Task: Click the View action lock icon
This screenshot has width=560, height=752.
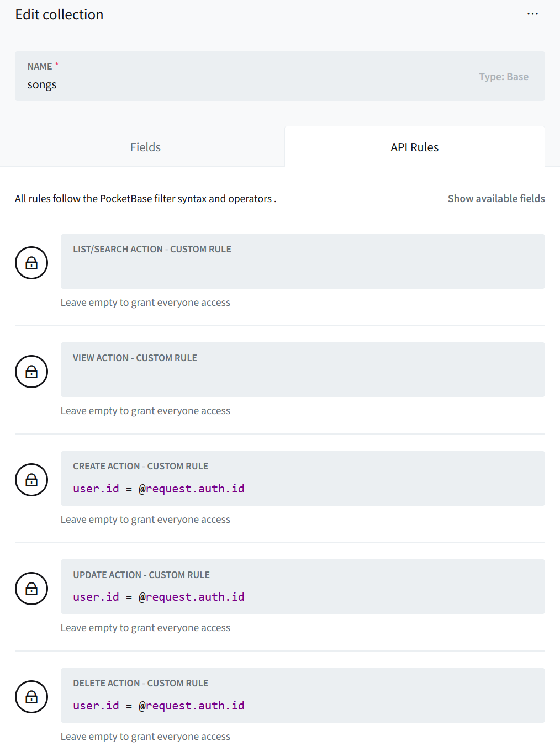Action: tap(31, 371)
